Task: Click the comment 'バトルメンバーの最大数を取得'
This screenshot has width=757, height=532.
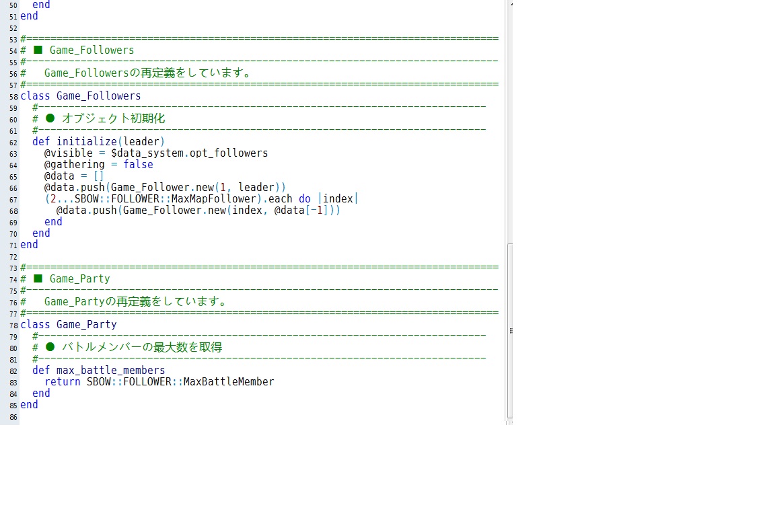Action: pyautogui.click(x=142, y=348)
